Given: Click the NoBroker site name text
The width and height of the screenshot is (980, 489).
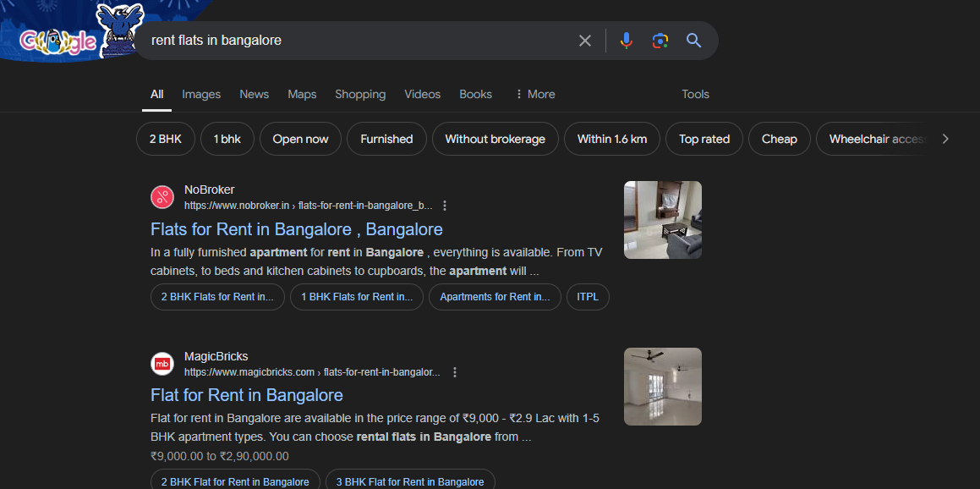Looking at the screenshot, I should (x=210, y=190).
